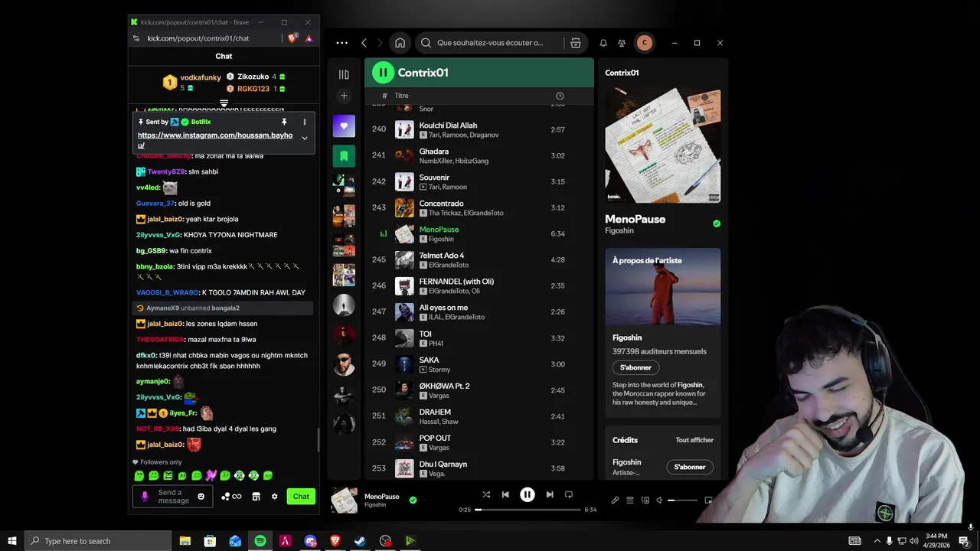Click the green Chat send button
Viewport: 980px width, 551px height.
(301, 497)
